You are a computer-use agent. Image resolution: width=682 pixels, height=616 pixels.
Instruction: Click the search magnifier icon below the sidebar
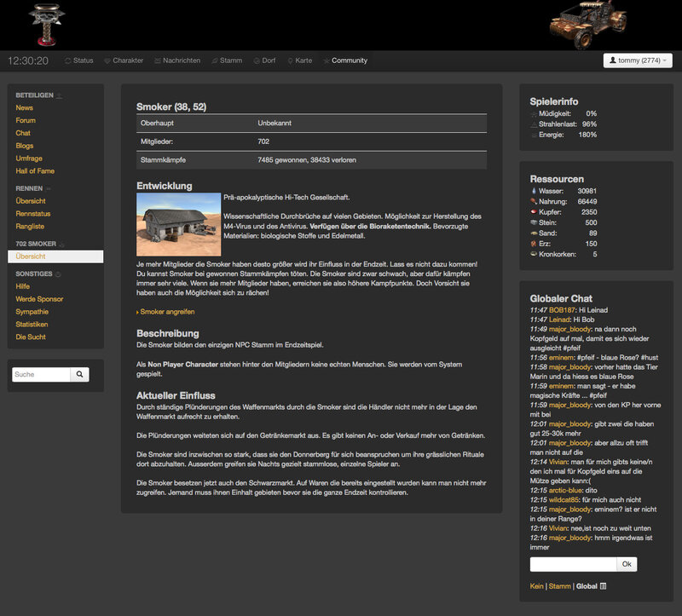pyautogui.click(x=79, y=375)
